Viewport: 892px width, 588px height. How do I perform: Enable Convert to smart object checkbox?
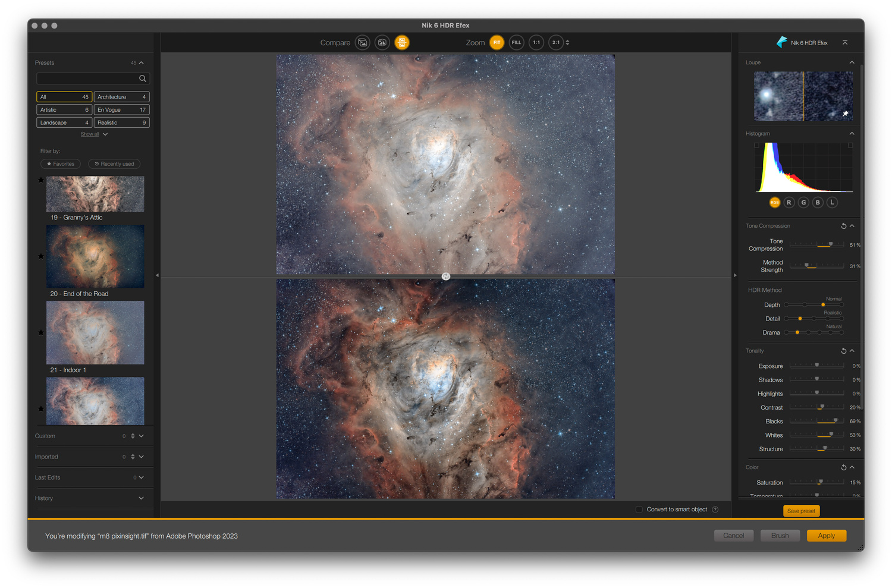pos(639,510)
